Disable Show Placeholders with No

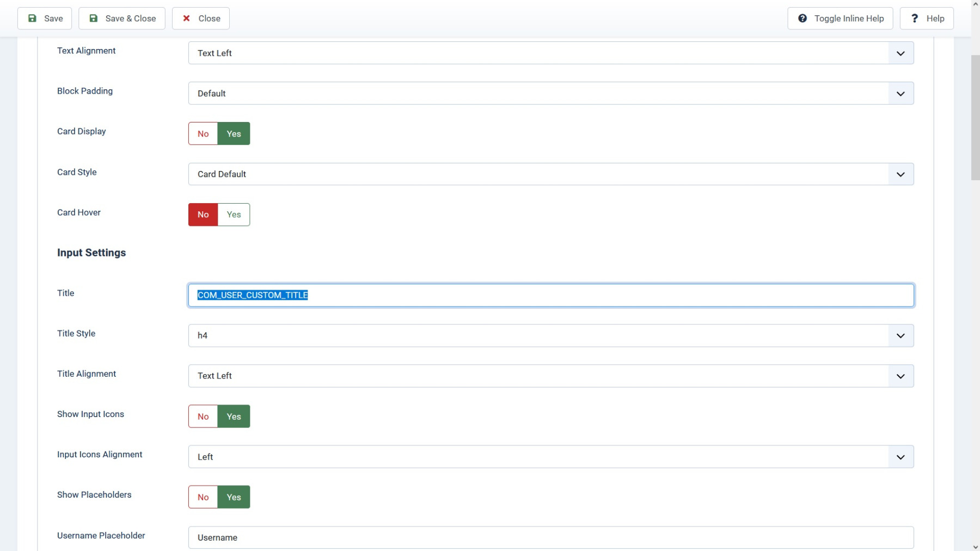coord(203,497)
